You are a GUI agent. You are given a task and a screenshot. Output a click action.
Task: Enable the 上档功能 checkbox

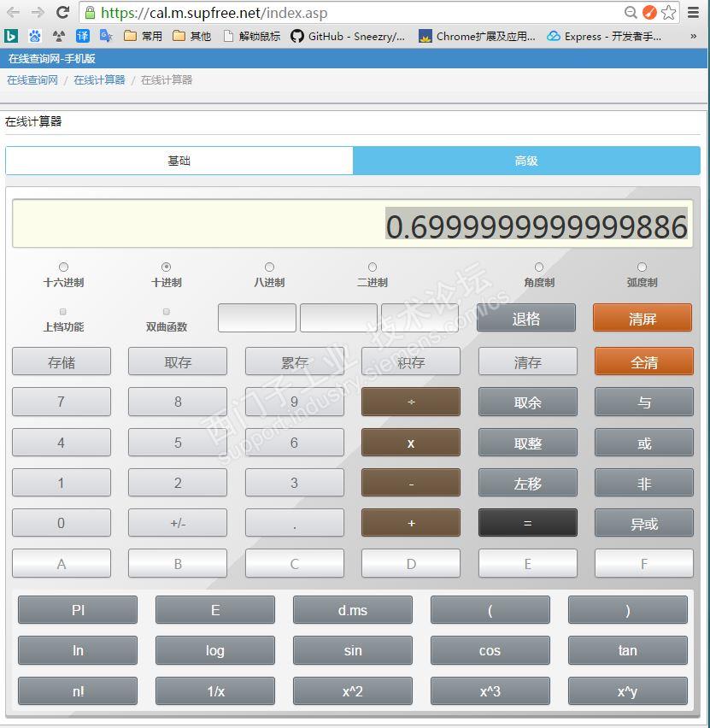point(63,312)
